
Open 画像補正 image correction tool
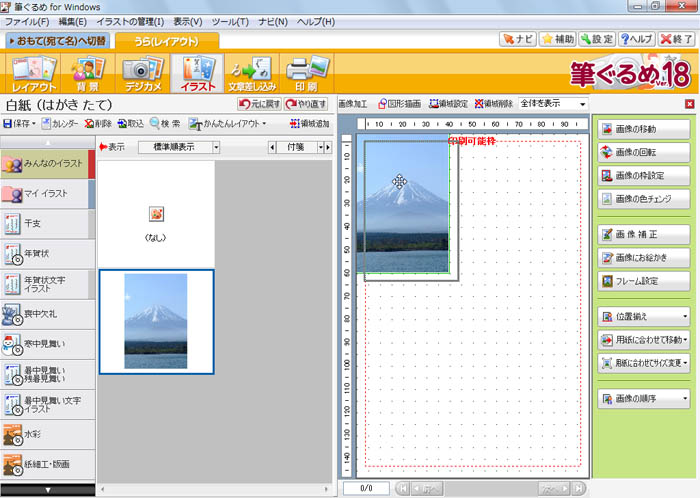[x=644, y=235]
